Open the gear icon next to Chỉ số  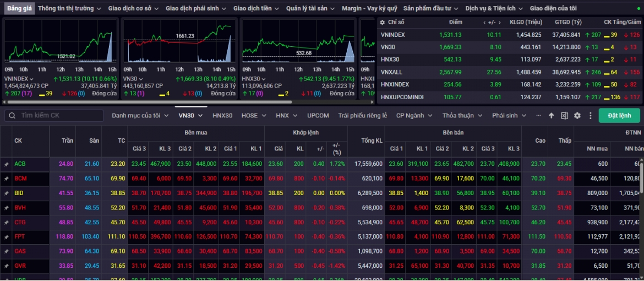(383, 22)
